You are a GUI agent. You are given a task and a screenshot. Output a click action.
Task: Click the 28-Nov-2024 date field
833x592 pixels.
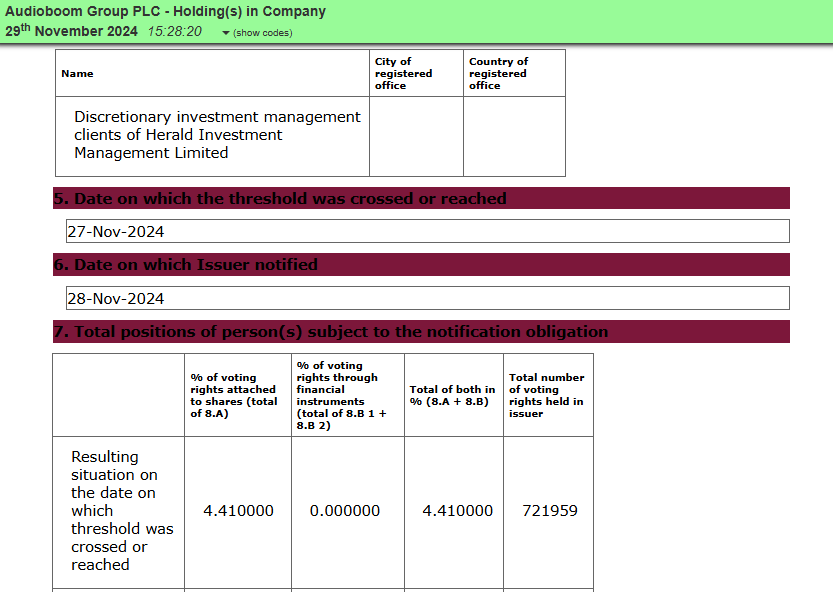point(428,298)
